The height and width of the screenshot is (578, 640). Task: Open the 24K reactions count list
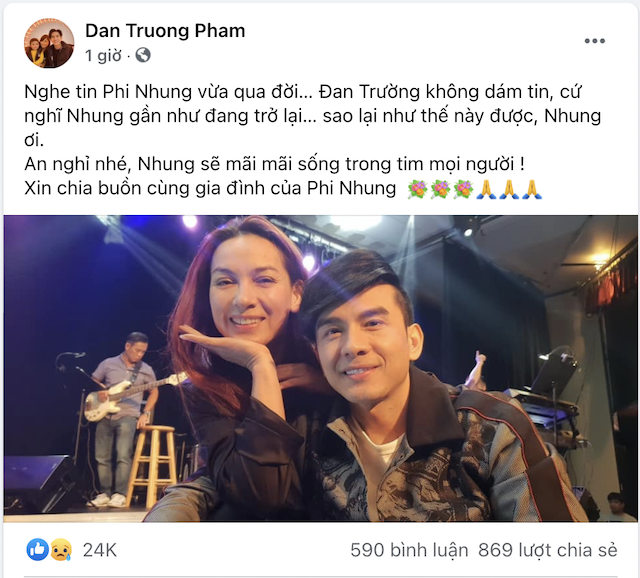tap(100, 550)
